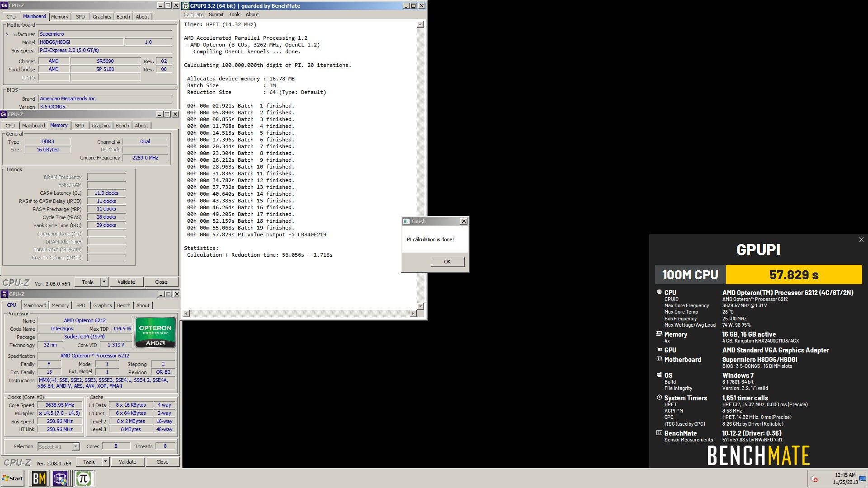Viewport: 868px width, 488px height.
Task: Click the Windows Start button
Action: 13,479
